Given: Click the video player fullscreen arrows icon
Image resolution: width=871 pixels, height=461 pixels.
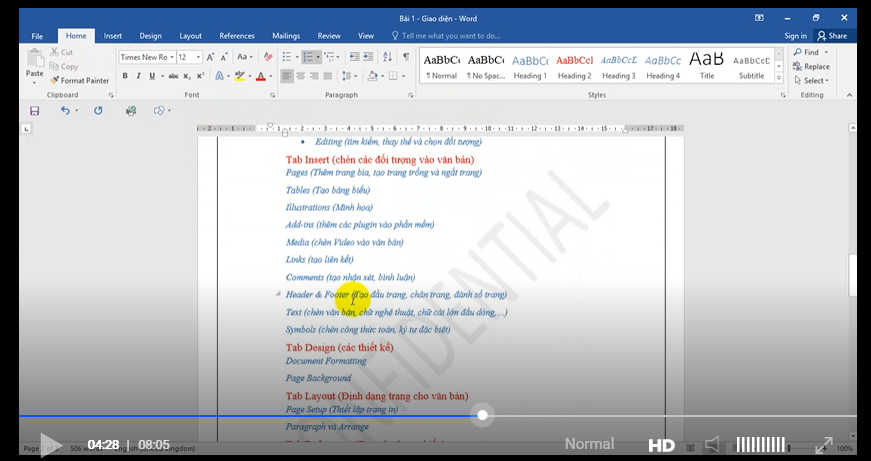Looking at the screenshot, I should (x=824, y=445).
